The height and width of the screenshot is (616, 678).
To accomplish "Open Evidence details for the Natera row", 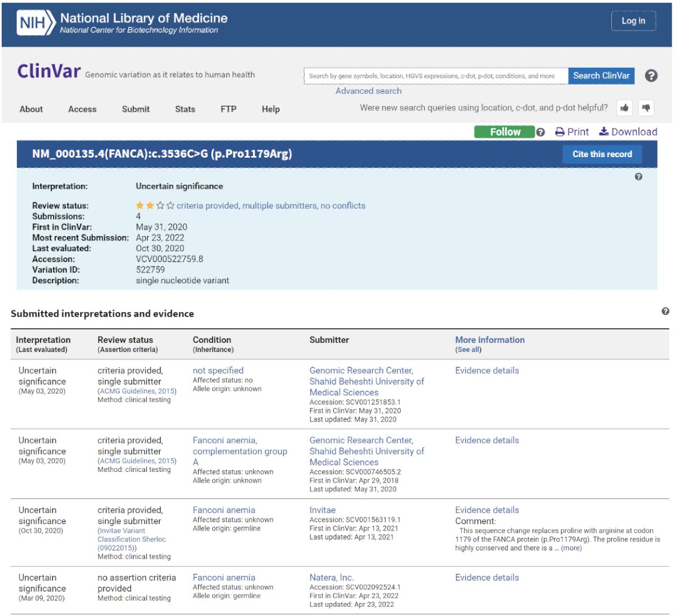I will point(487,578).
